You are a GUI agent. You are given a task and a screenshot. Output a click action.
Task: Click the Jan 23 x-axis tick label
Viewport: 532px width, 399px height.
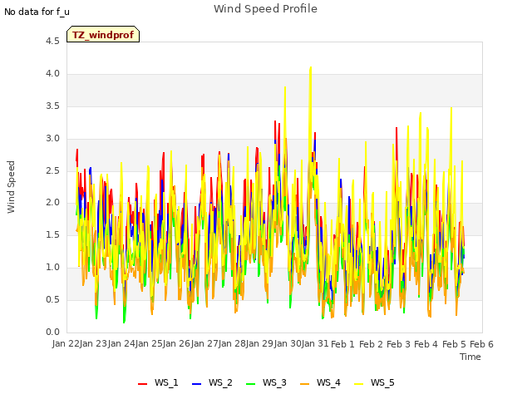click(94, 343)
